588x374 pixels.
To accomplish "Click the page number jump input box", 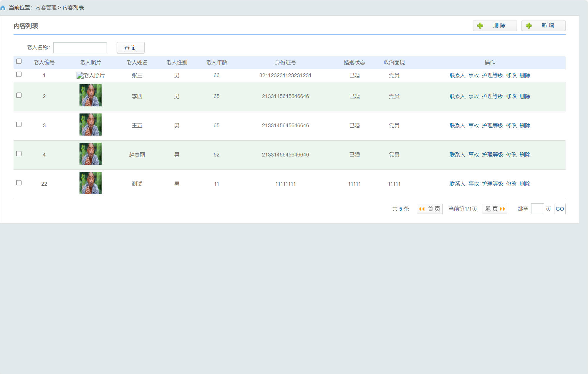I will [x=537, y=209].
